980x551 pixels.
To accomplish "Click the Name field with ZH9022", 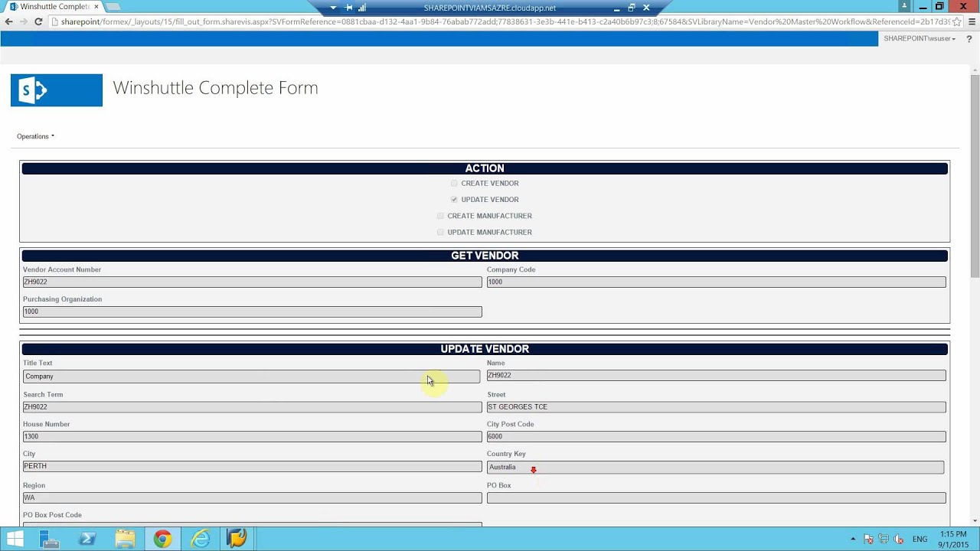I will [716, 375].
